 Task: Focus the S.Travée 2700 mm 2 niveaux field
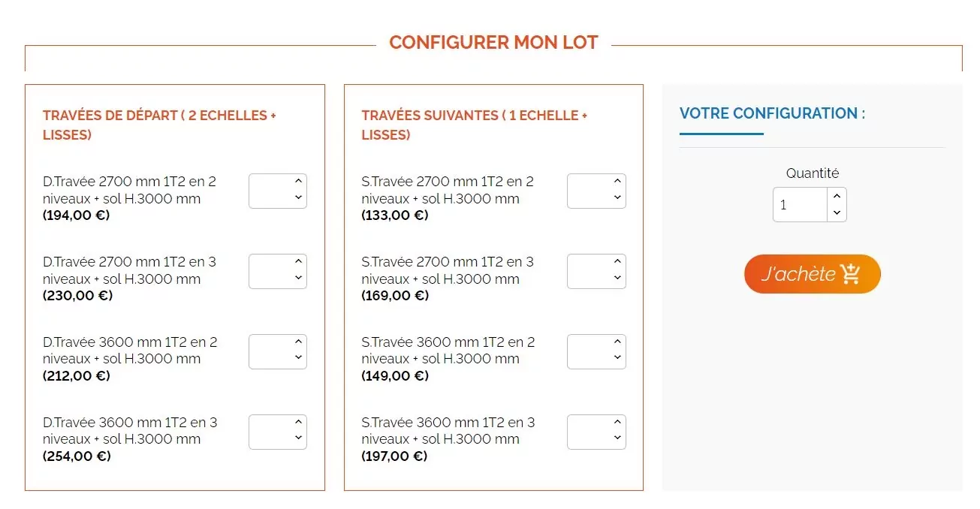589,191
